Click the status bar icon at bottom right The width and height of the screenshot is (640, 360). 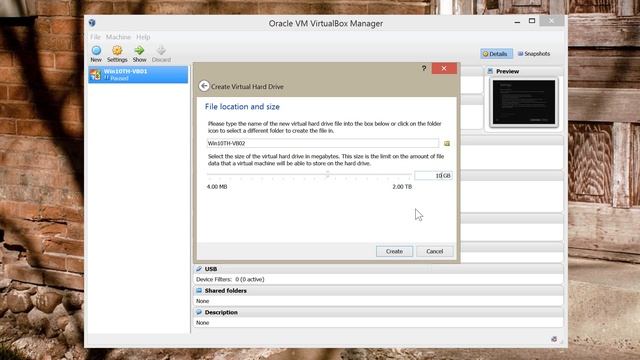(554, 339)
